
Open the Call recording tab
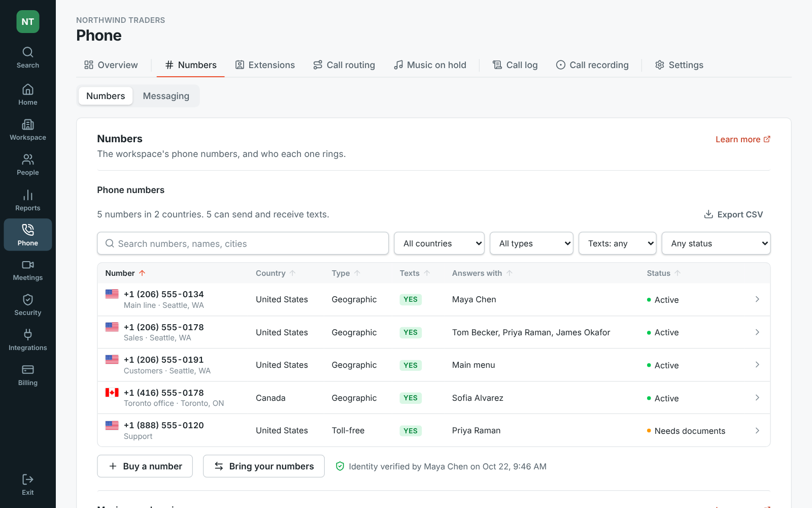click(x=592, y=65)
